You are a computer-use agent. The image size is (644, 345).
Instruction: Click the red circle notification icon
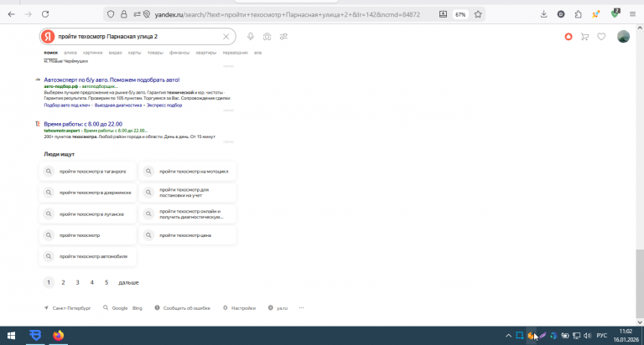(x=569, y=37)
